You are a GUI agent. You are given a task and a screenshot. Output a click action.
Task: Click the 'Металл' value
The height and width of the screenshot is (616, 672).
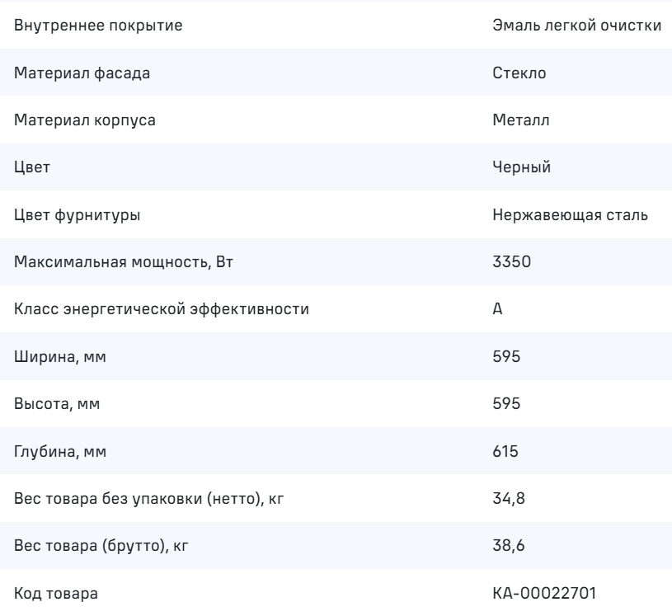pos(520,120)
